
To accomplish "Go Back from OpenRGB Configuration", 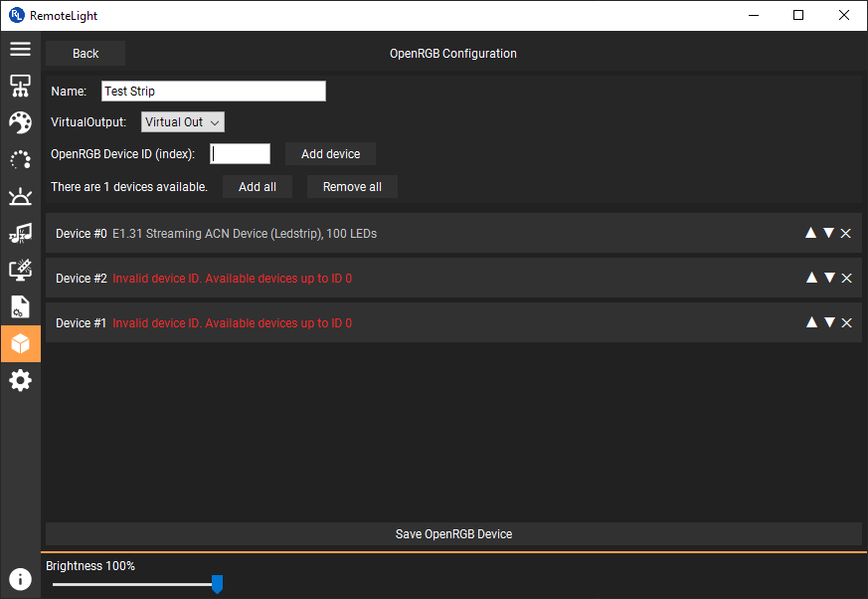I will click(x=86, y=53).
